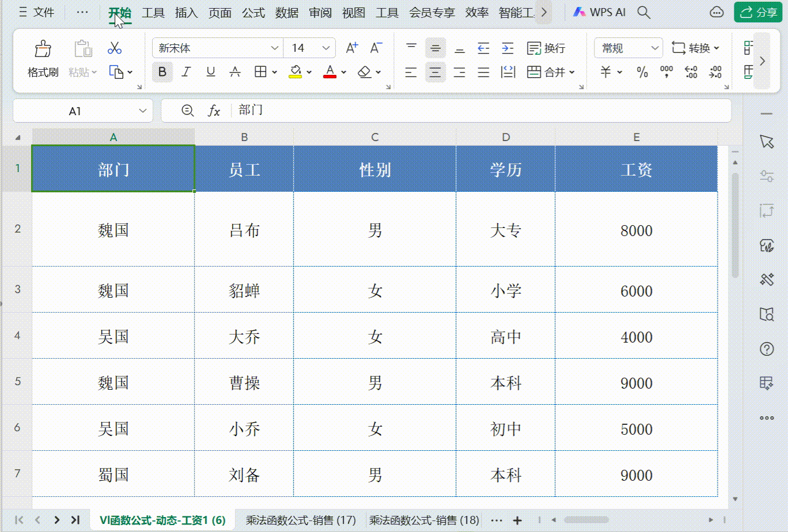788x532 pixels.
Task: Decrease font size with the A- icon
Action: coord(376,48)
